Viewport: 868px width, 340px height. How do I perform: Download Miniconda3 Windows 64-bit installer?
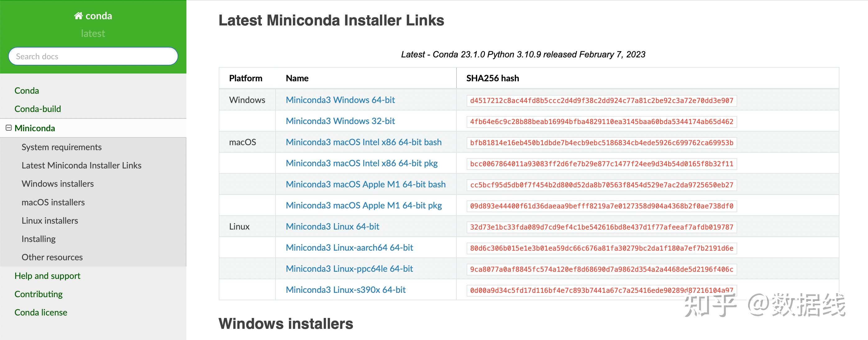point(340,100)
